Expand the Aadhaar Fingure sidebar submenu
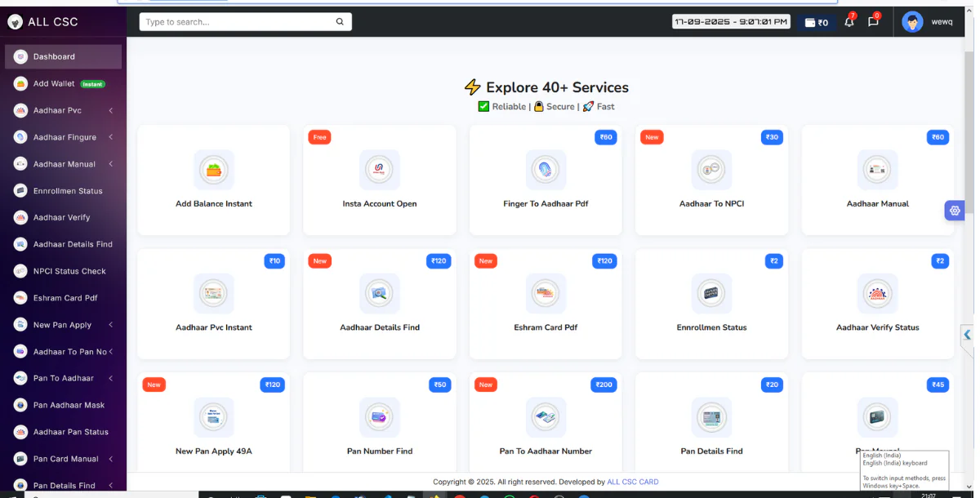The height and width of the screenshot is (498, 980). click(110, 137)
